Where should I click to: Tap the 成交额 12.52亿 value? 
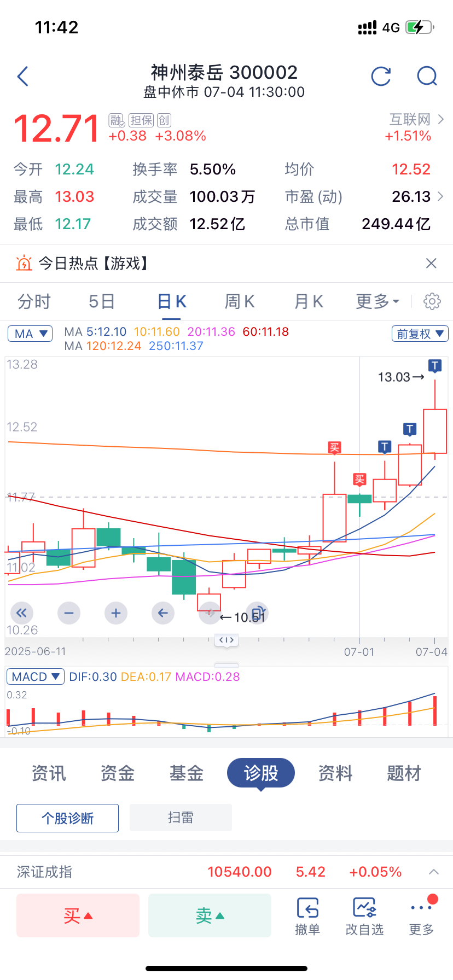point(217,224)
